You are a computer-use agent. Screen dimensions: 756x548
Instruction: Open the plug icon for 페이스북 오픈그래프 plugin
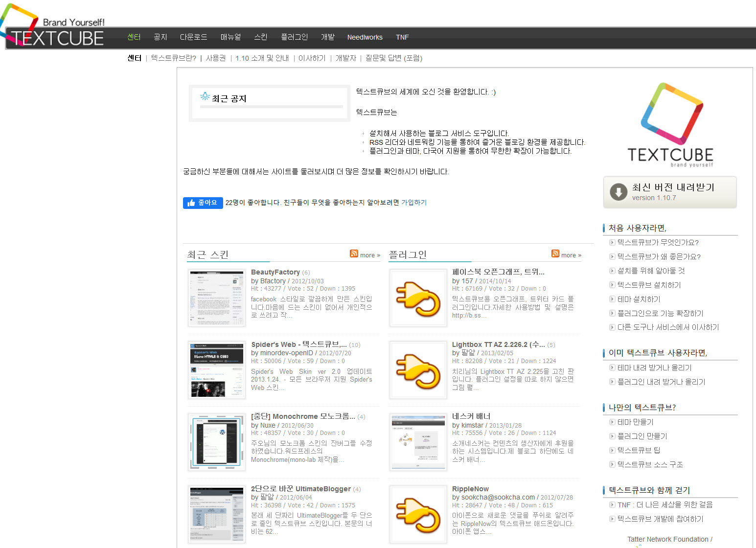coord(418,298)
